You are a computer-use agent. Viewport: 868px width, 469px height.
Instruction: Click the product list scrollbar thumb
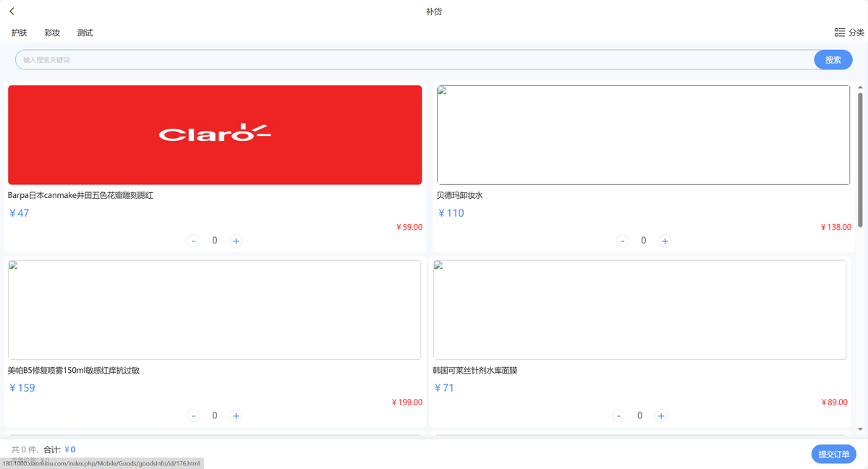(860, 160)
